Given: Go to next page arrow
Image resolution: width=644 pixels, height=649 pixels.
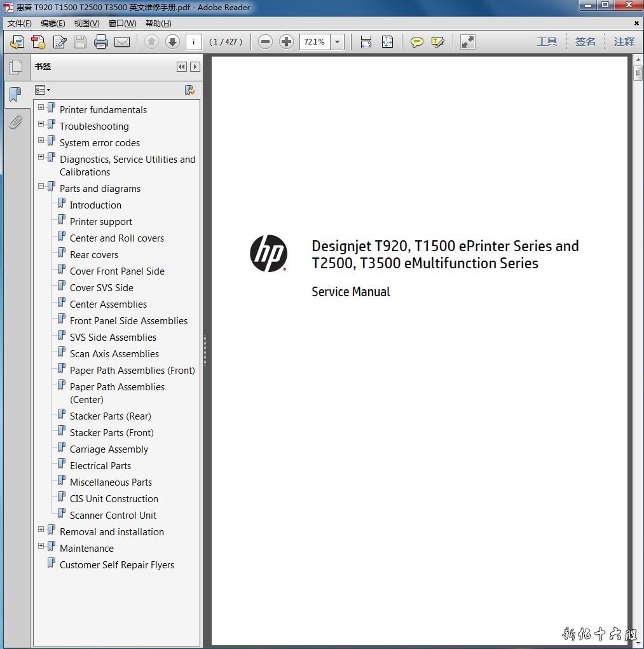Looking at the screenshot, I should [x=172, y=42].
